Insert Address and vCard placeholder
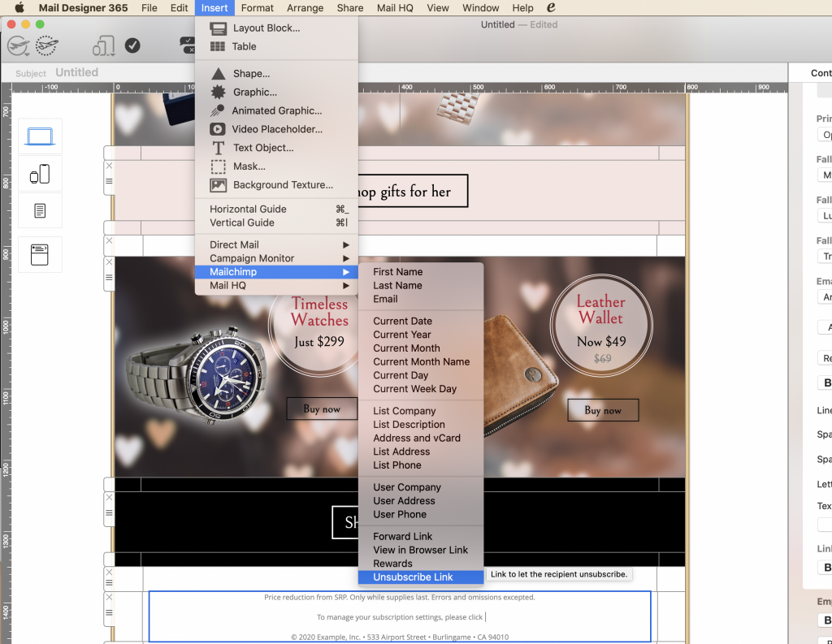Screen dimensions: 832x644 pos(421,439)
